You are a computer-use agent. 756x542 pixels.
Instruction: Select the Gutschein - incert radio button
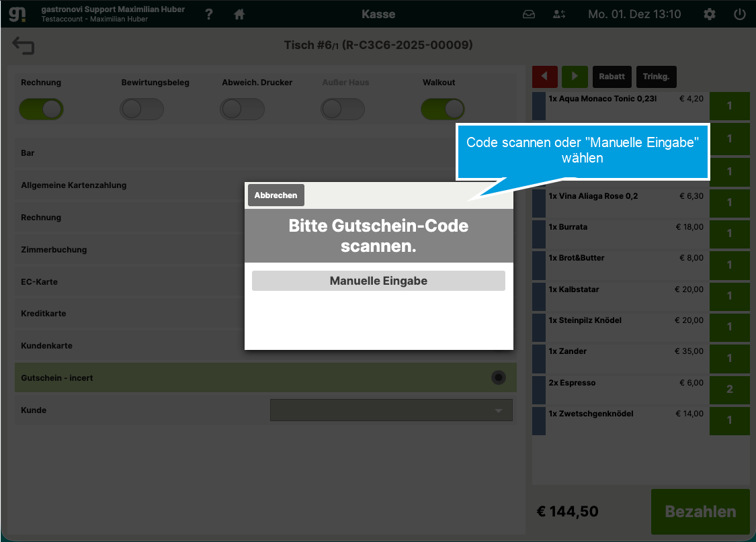[499, 377]
